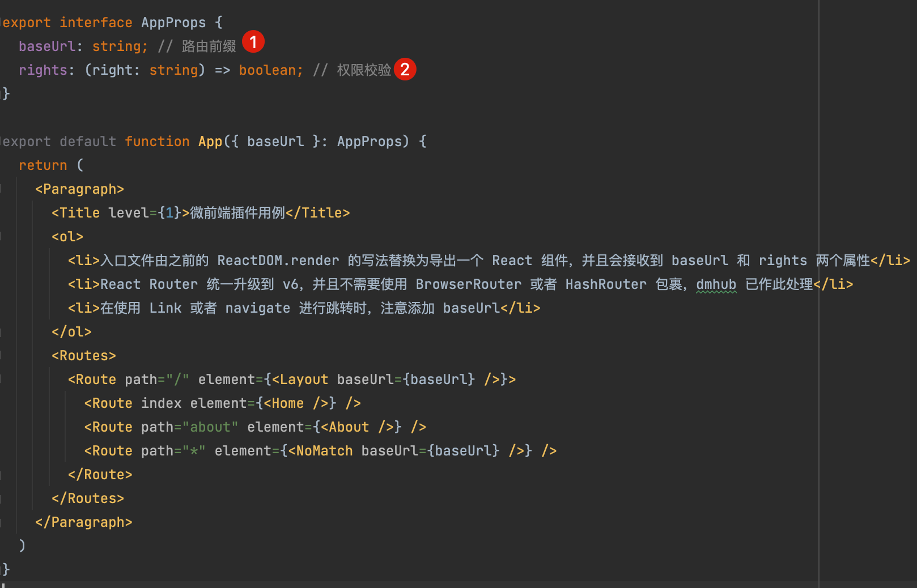Click the opening <Paragraph> tag

79,189
